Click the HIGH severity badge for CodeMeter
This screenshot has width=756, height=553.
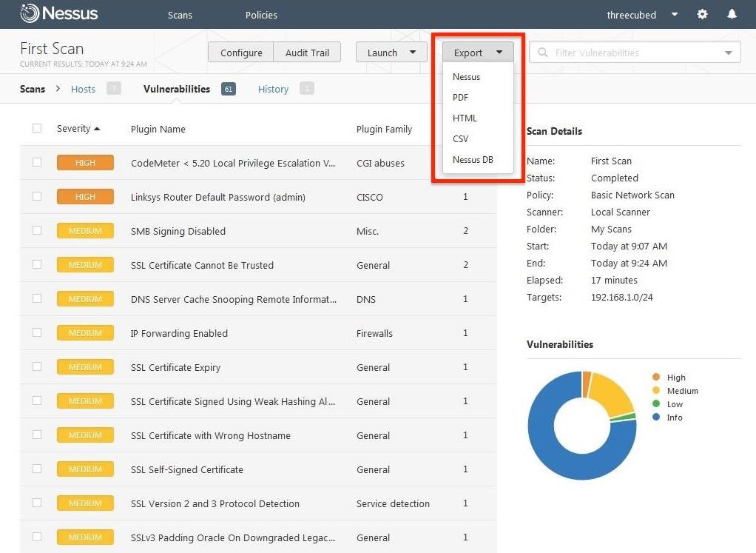[x=85, y=163]
